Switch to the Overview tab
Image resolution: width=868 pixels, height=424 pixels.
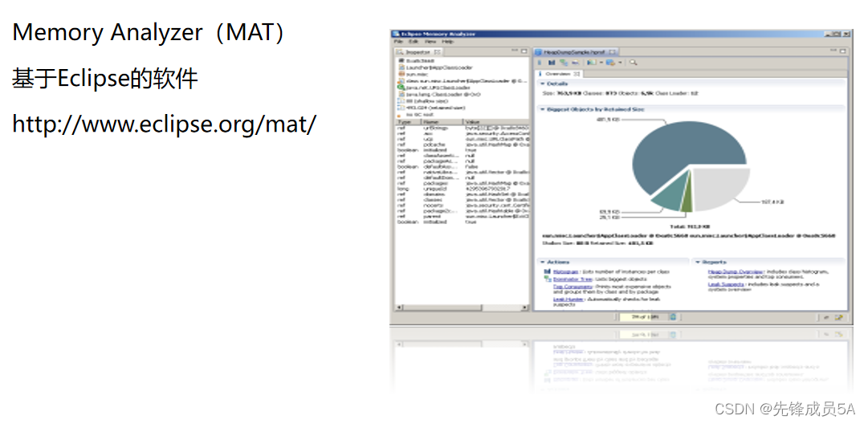coord(558,74)
